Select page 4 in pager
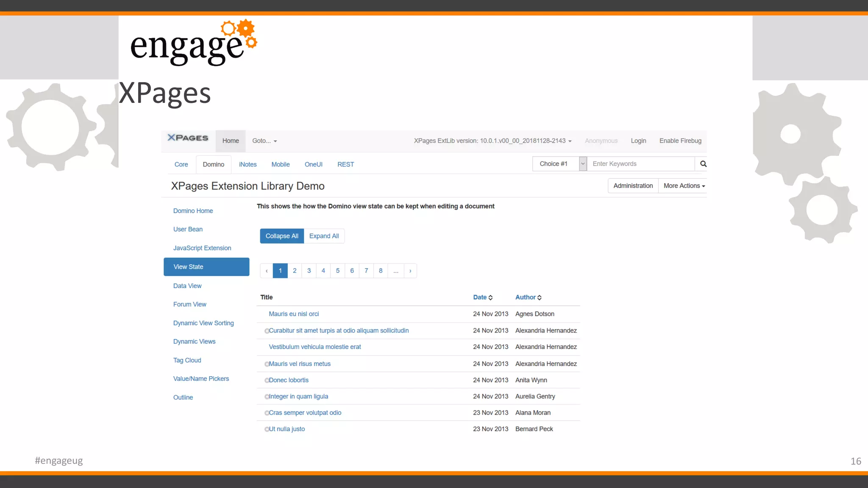 pyautogui.click(x=323, y=271)
